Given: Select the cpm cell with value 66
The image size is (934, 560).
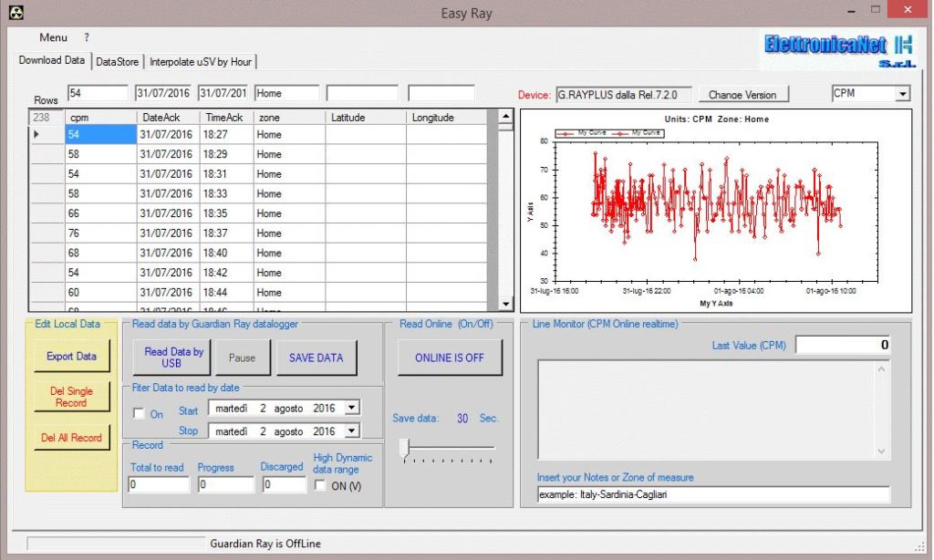Looking at the screenshot, I should pyautogui.click(x=100, y=213).
